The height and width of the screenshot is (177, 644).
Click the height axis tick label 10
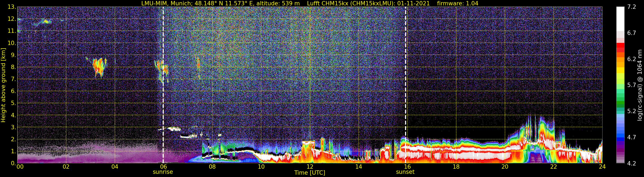(12, 43)
